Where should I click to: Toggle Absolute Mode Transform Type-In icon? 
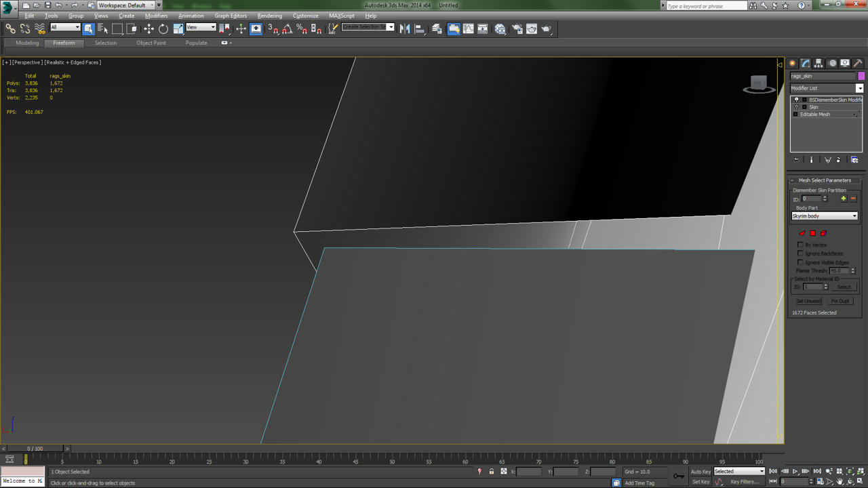tap(503, 471)
